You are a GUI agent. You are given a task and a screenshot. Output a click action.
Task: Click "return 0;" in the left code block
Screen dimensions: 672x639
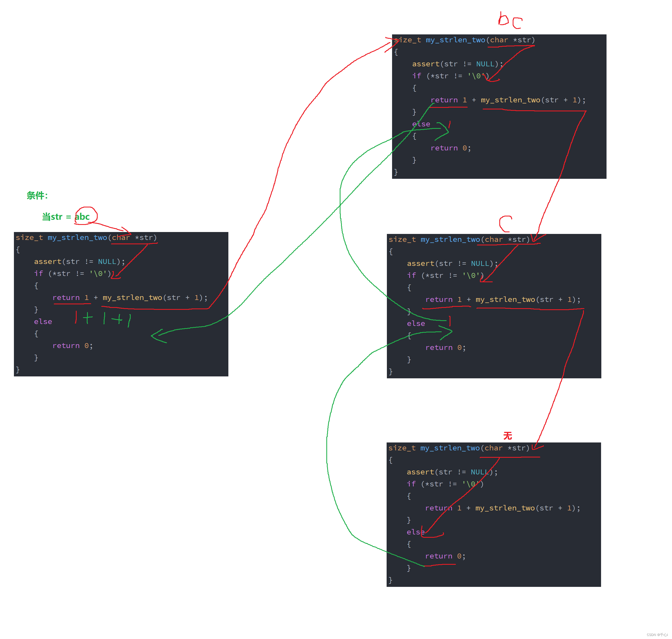tap(73, 345)
